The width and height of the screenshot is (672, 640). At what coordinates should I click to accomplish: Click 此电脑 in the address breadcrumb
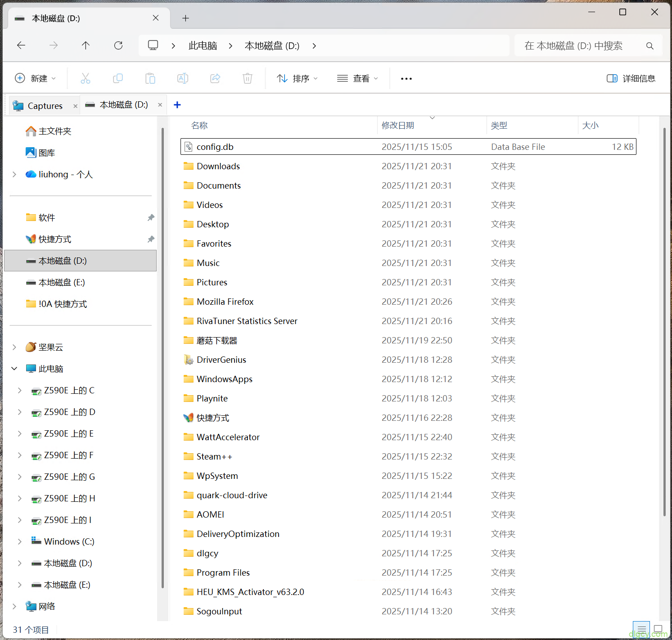pos(203,45)
